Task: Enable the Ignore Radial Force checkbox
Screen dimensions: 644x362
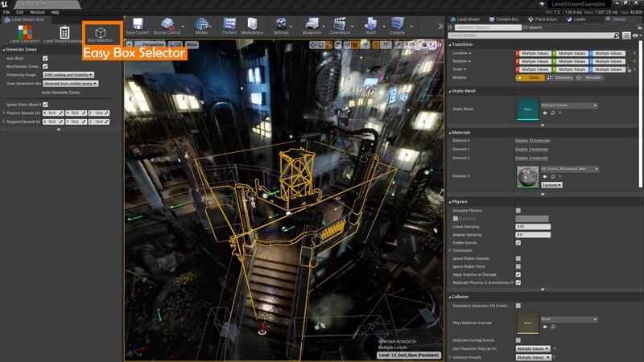Action: tap(518, 267)
